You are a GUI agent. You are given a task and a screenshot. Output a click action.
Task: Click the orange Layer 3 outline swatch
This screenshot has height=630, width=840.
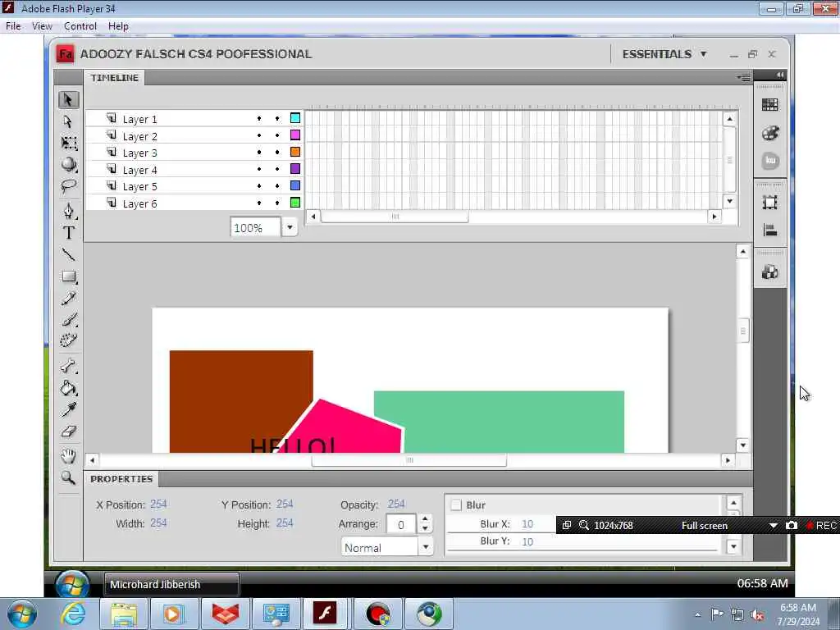click(x=295, y=152)
